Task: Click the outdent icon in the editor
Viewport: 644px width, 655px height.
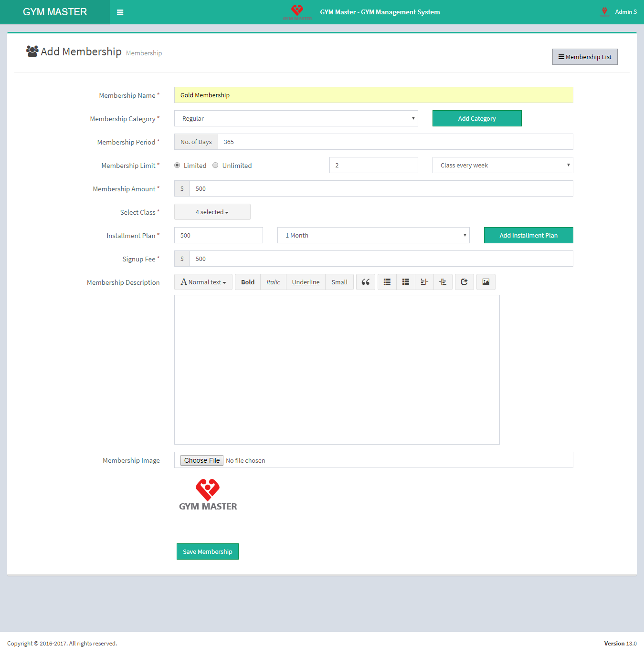Action: pyautogui.click(x=424, y=282)
